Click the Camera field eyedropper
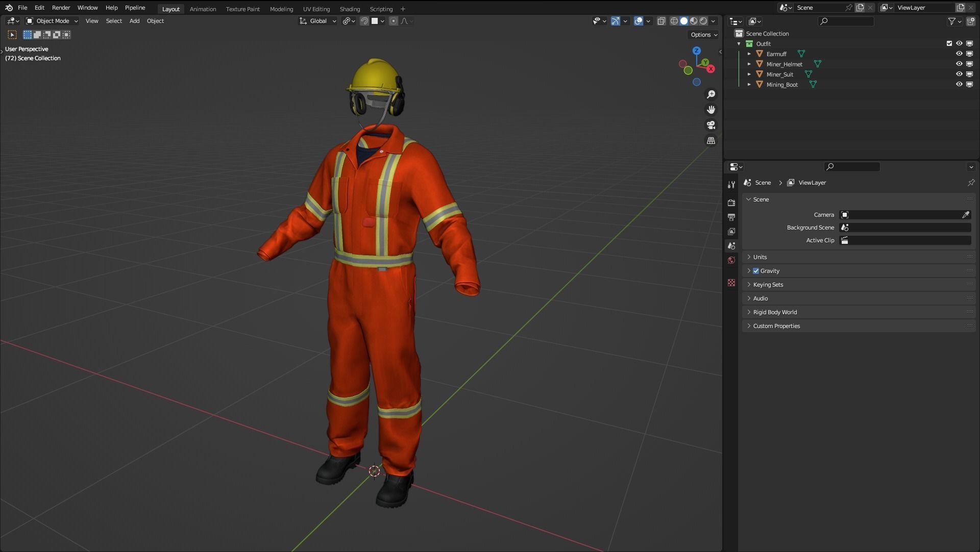The image size is (980, 552). [966, 215]
